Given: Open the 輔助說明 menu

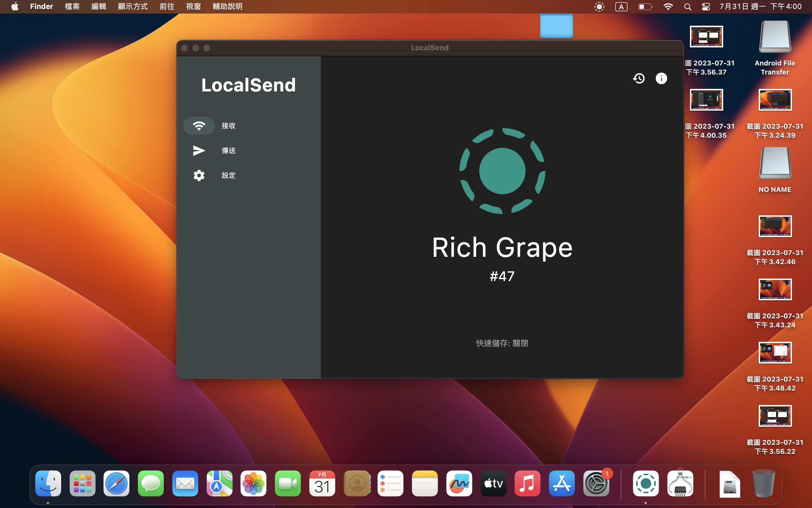Looking at the screenshot, I should [228, 6].
